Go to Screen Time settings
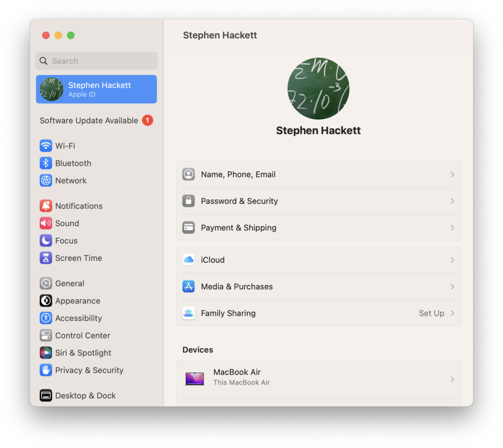Screen dimensions: 503x448 click(x=96, y=257)
